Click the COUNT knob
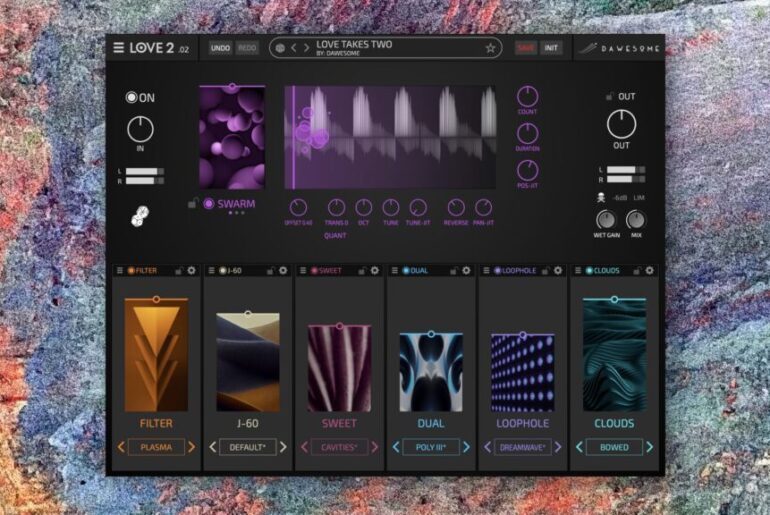 point(527,97)
